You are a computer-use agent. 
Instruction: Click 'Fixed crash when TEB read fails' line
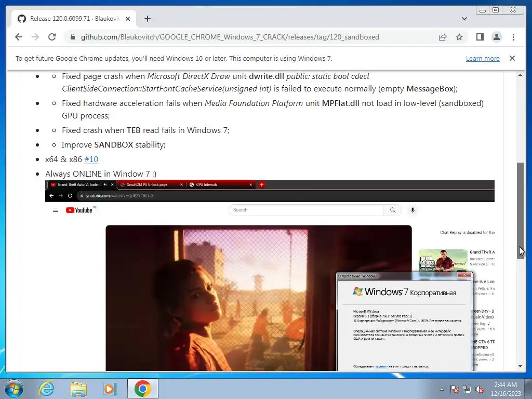(x=145, y=130)
